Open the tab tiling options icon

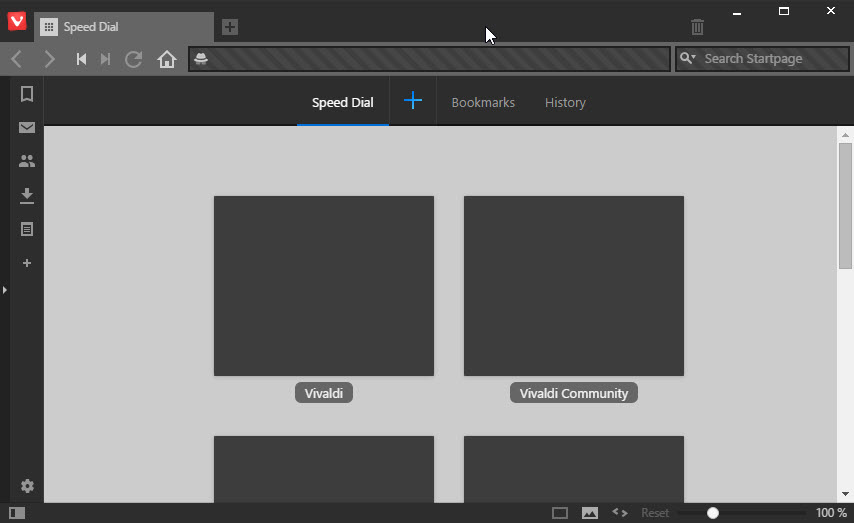[560, 513]
